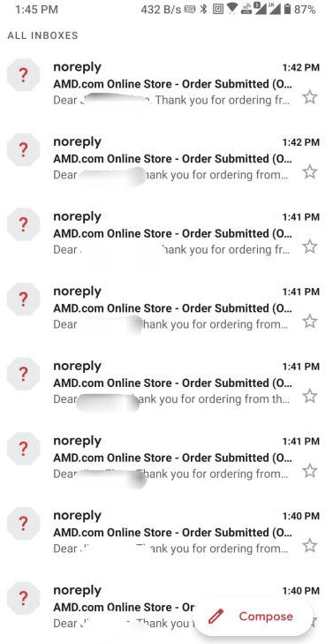Tap the Compose button
Viewport: 333px width, 644px height.
click(x=253, y=616)
